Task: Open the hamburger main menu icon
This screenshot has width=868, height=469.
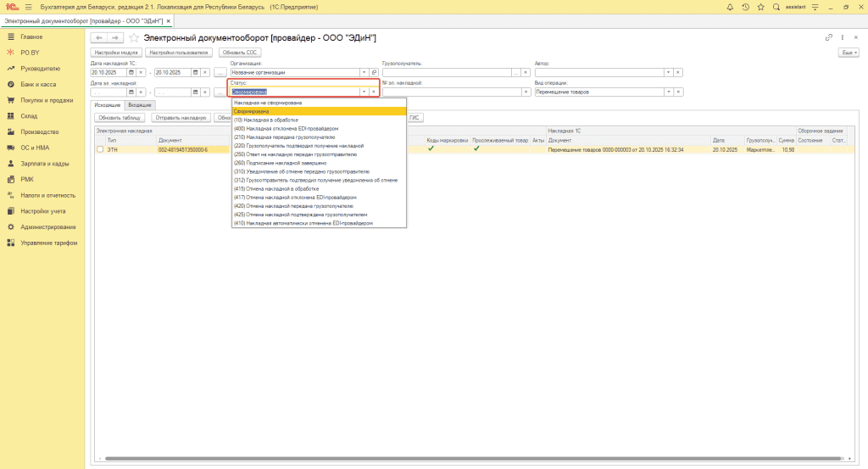Action: click(x=27, y=7)
